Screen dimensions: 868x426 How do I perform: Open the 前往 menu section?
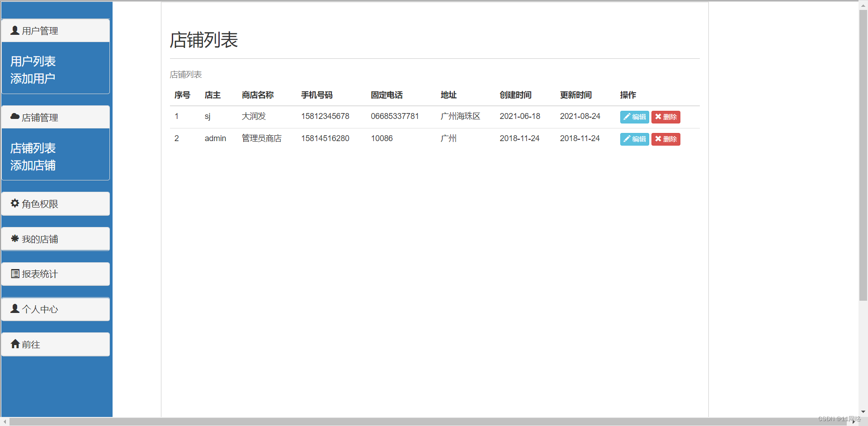pyautogui.click(x=56, y=345)
